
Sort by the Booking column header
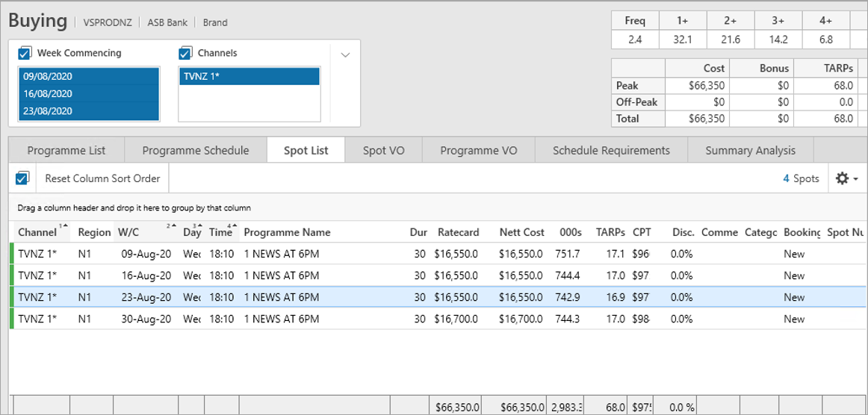(x=802, y=232)
